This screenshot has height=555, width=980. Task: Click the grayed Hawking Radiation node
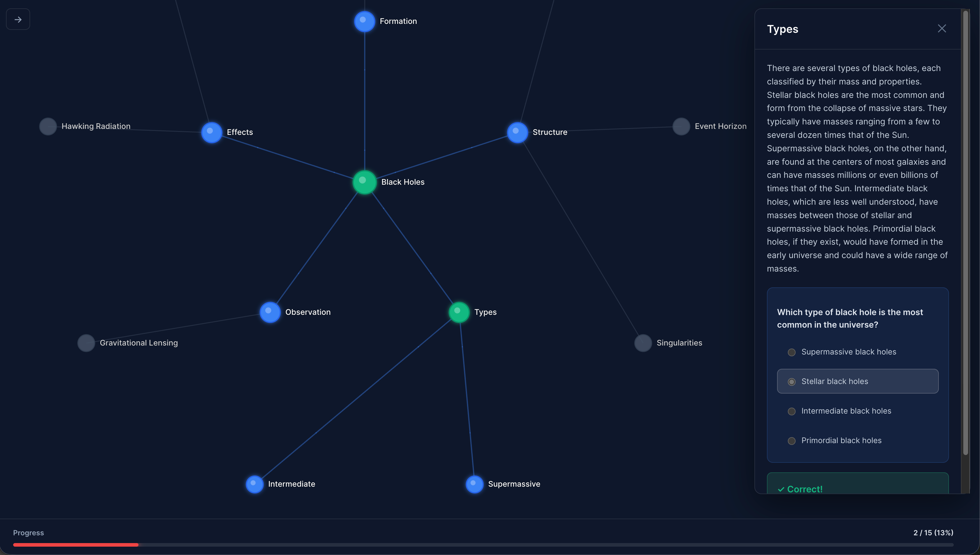(x=48, y=126)
